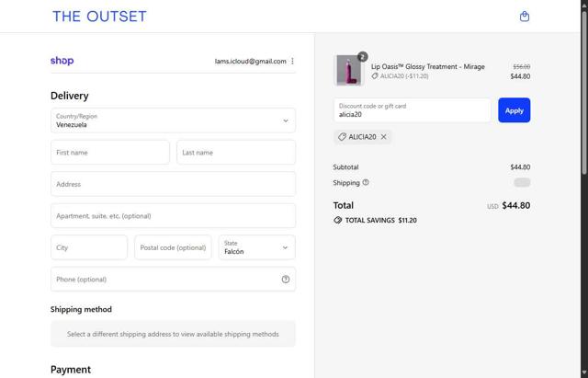Click the struck-through $56.00 price
Screen dimensions: 588x378
pos(521,67)
